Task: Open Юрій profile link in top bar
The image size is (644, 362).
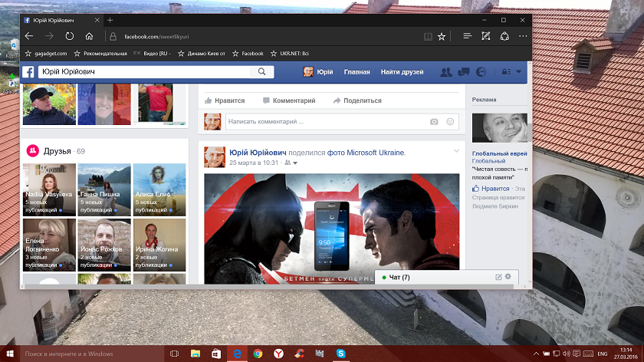Action: pyautogui.click(x=318, y=72)
